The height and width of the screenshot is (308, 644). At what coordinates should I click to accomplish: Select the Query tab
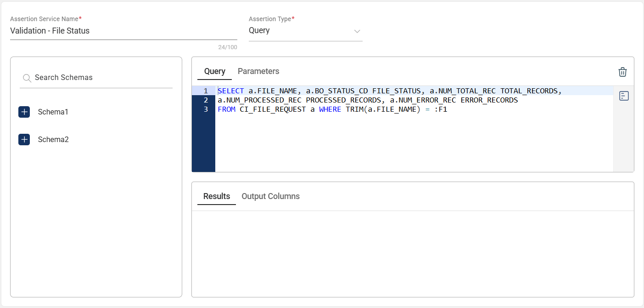215,71
